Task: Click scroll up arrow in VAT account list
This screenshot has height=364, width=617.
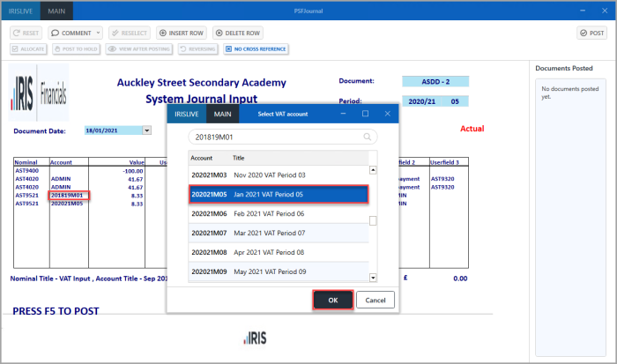Action: (373, 170)
